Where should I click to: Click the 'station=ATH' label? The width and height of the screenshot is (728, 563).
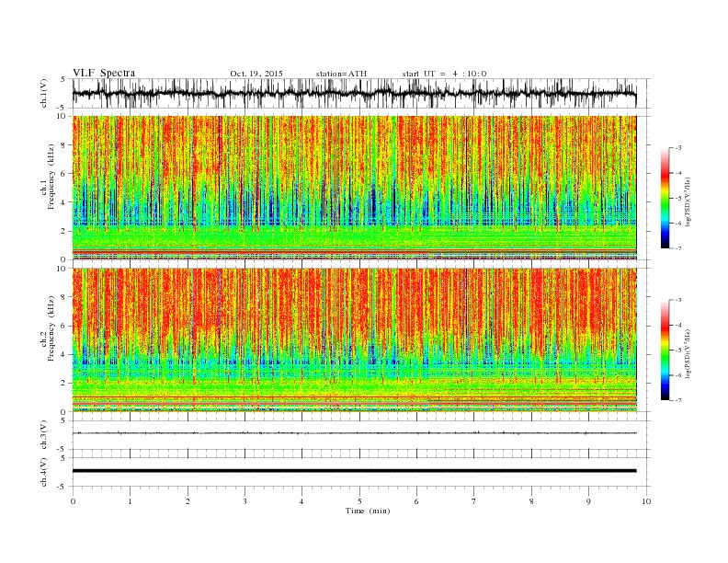(x=341, y=74)
